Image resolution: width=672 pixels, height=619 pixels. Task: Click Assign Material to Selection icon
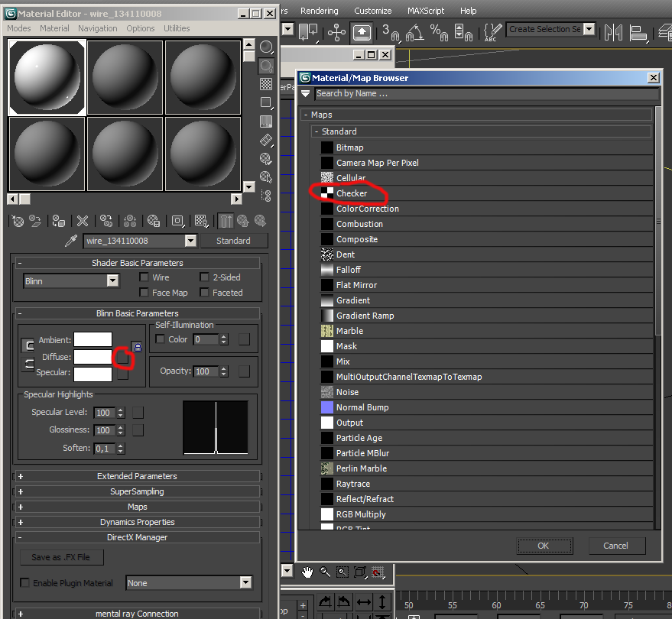pyautogui.click(x=58, y=221)
